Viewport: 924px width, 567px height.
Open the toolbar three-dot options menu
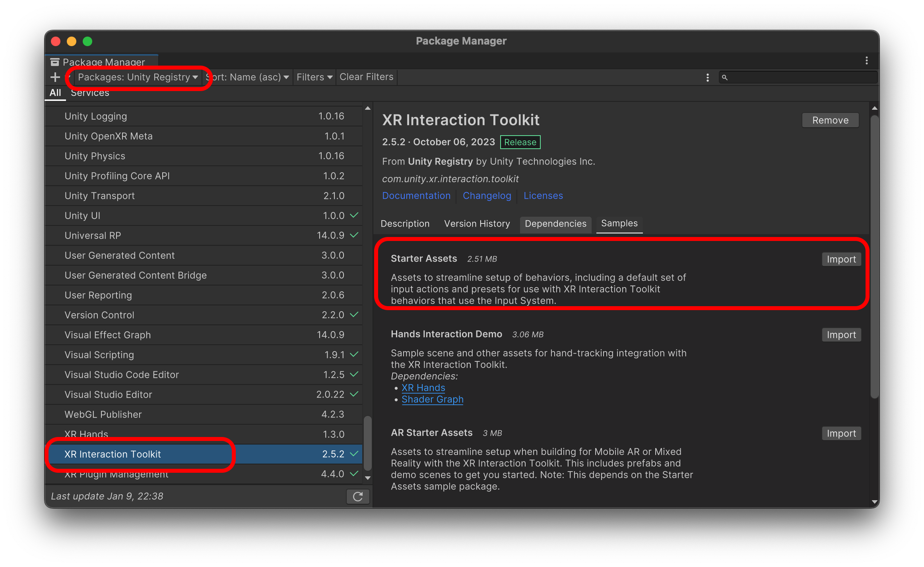click(707, 78)
